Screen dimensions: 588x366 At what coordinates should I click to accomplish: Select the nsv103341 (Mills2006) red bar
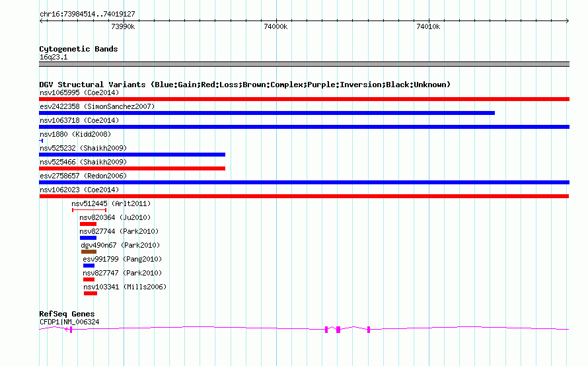pyautogui.click(x=91, y=293)
